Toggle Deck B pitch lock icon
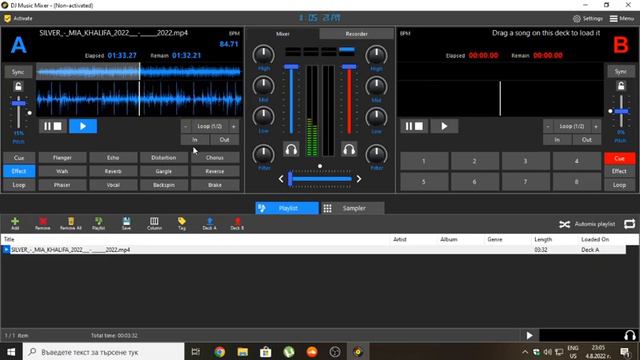Screen dimensions: 640x360 click(621, 86)
